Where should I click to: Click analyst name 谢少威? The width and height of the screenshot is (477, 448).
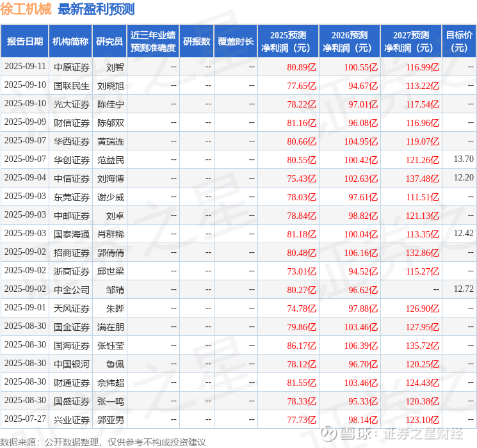click(x=110, y=197)
